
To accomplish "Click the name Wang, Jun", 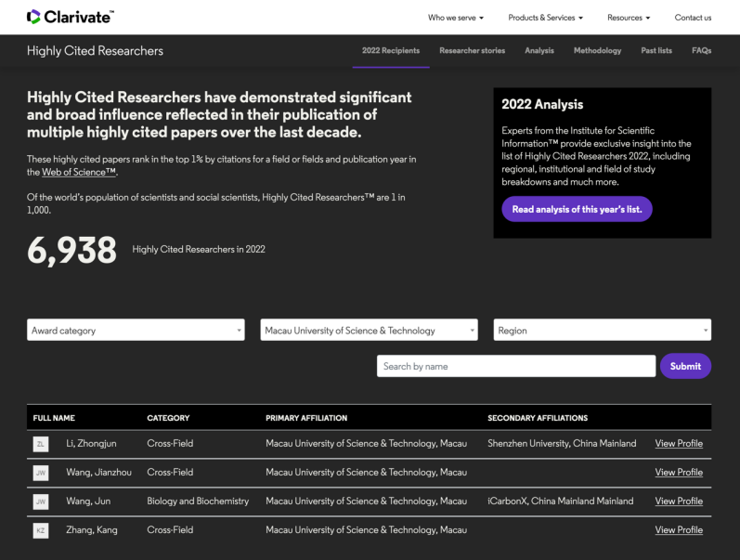I will pyautogui.click(x=88, y=501).
